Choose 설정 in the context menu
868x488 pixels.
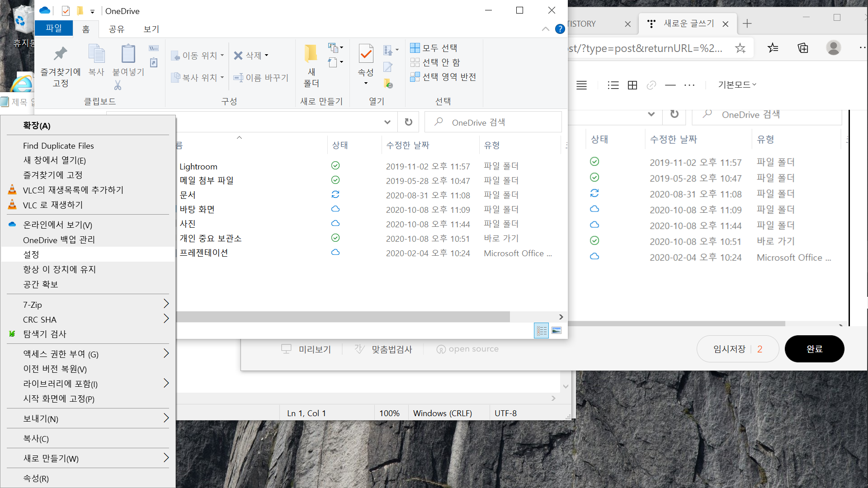tap(31, 254)
